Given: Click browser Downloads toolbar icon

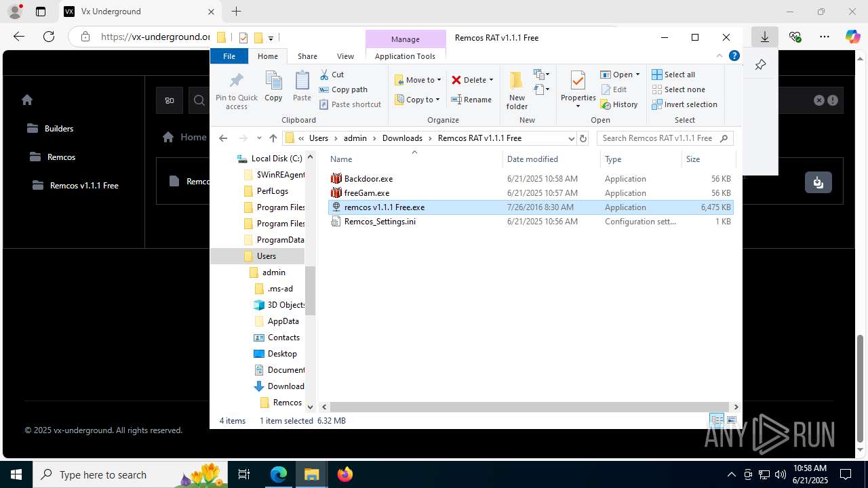Looking at the screenshot, I should pyautogui.click(x=764, y=37).
